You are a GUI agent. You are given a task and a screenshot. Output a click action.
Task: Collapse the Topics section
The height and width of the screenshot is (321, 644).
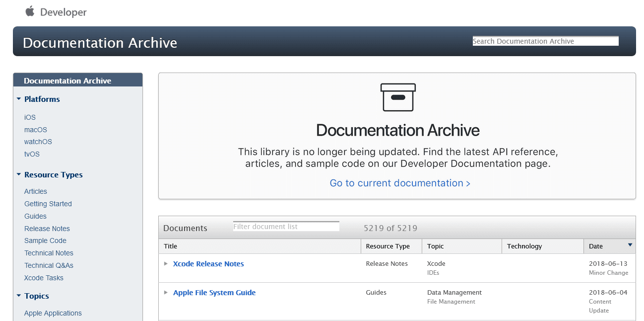pyautogui.click(x=19, y=296)
